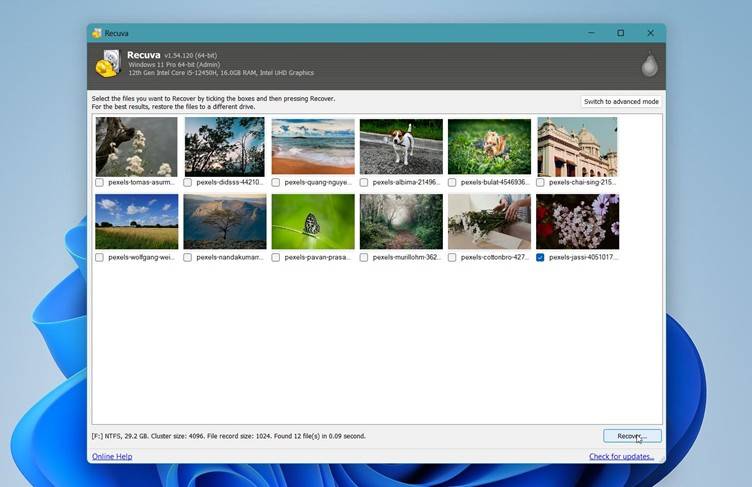Click Check for updates link
Screen dimensions: 752x487
click(621, 456)
